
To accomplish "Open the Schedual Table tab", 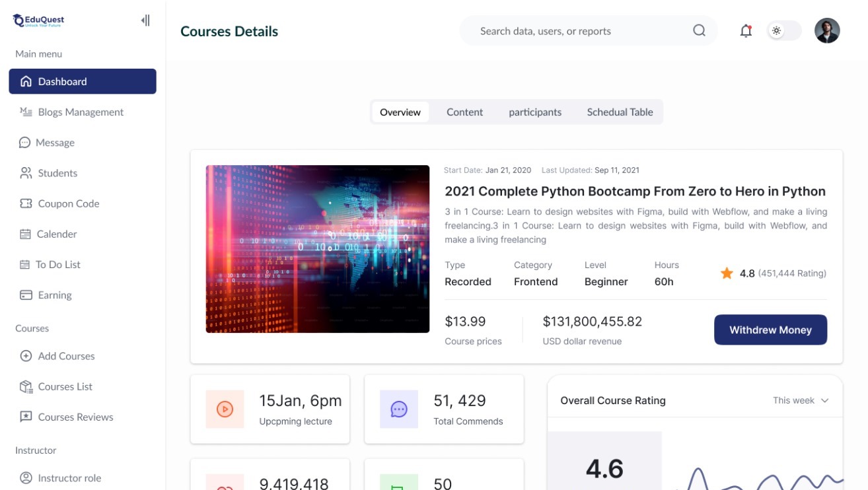I will (620, 112).
